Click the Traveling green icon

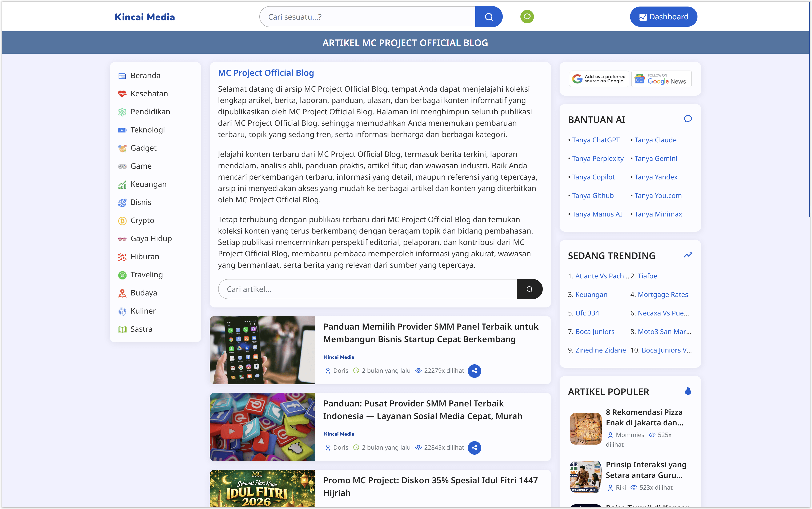(122, 275)
